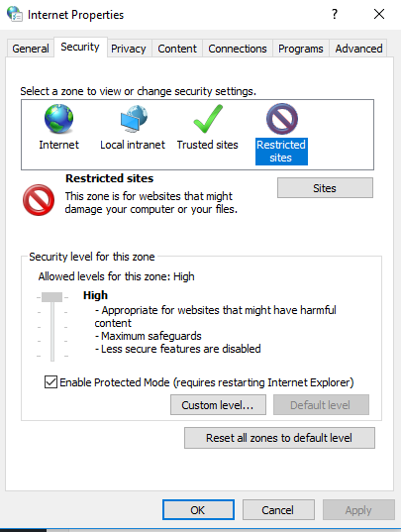The width and height of the screenshot is (401, 532).
Task: Click the security level slider thumb
Action: tap(51, 297)
